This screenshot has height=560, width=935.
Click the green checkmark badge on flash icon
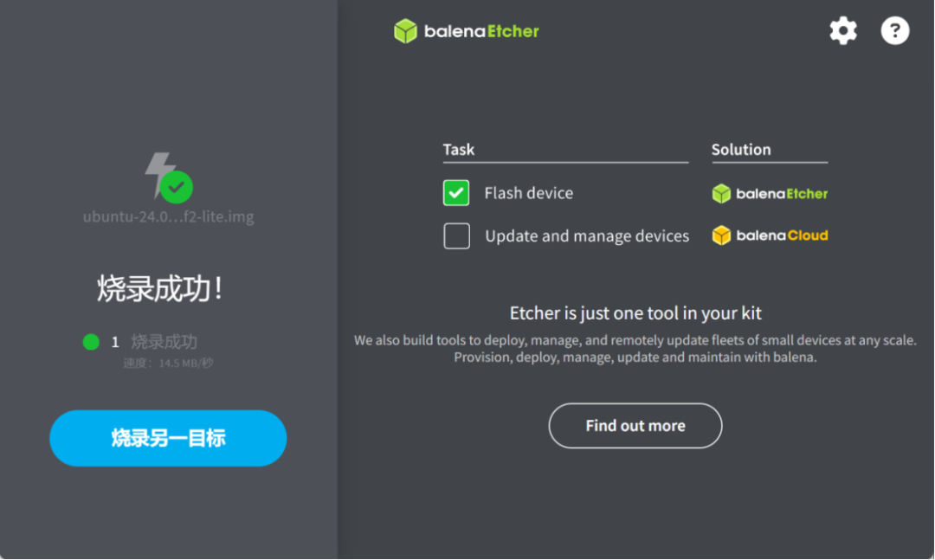[x=177, y=187]
